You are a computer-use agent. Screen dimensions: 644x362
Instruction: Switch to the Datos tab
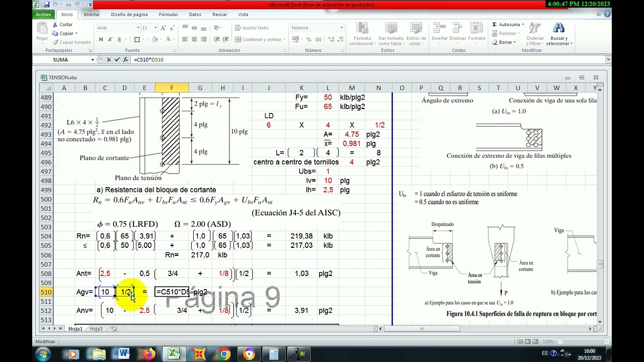[195, 15]
